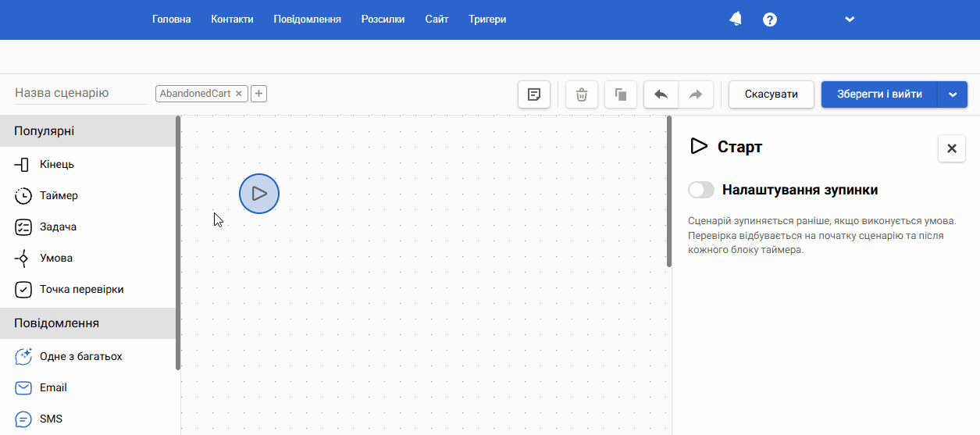The image size is (980, 435).
Task: Open the notifications bell
Action: click(736, 19)
